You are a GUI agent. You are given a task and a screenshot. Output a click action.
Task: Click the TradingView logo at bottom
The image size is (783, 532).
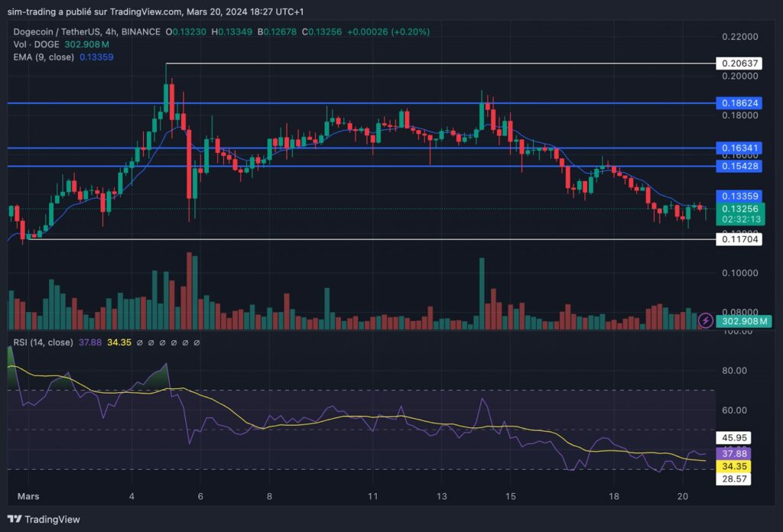44,519
